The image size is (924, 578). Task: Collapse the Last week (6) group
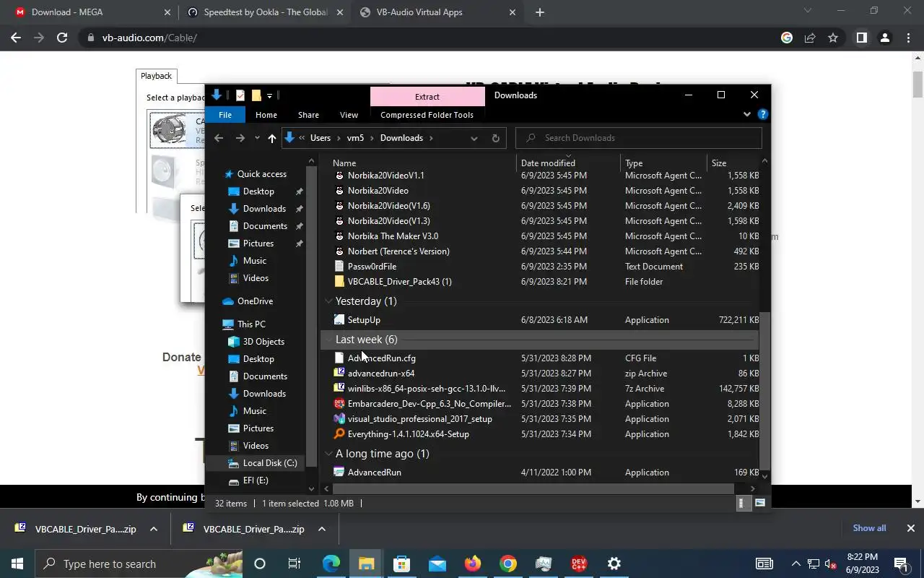click(328, 340)
